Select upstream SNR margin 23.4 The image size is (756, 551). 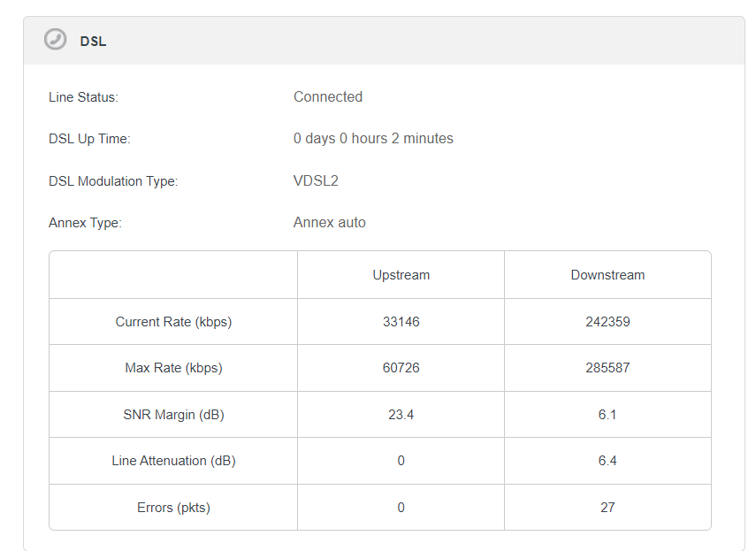[x=401, y=415]
